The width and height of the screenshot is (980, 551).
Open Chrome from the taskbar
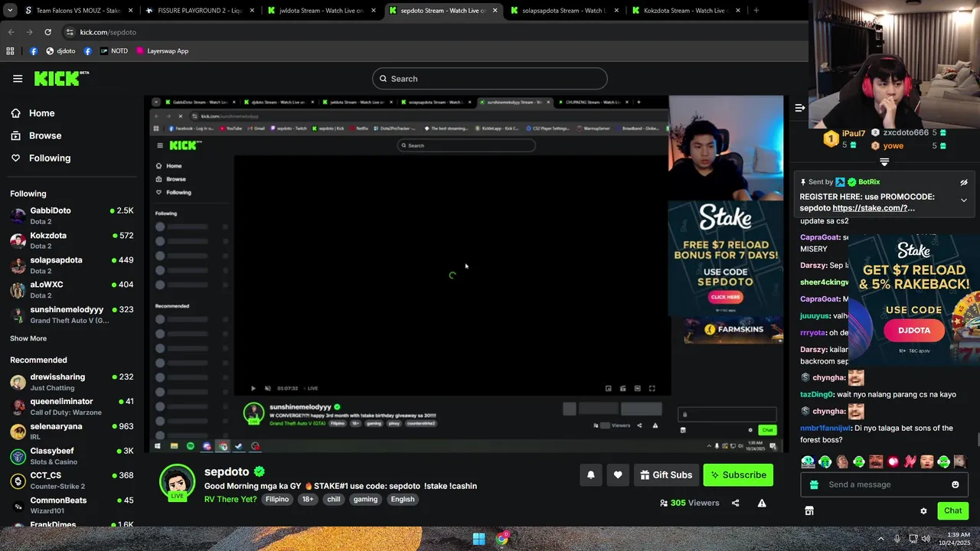point(501,539)
